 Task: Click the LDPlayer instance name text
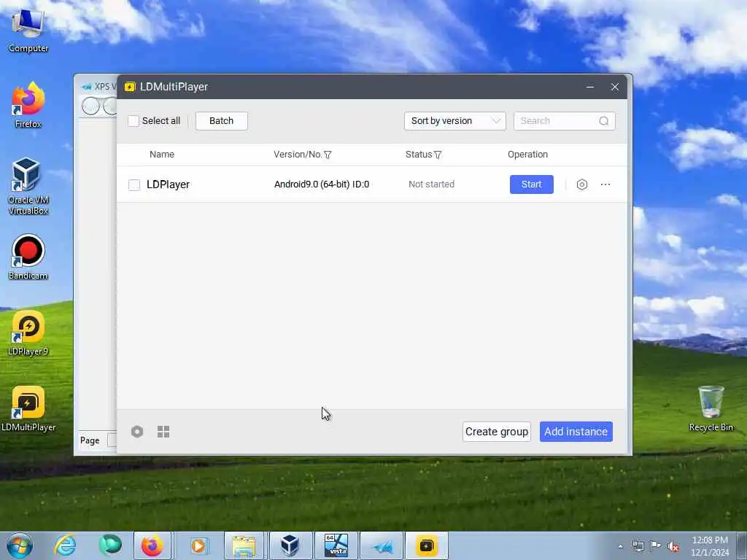(168, 184)
